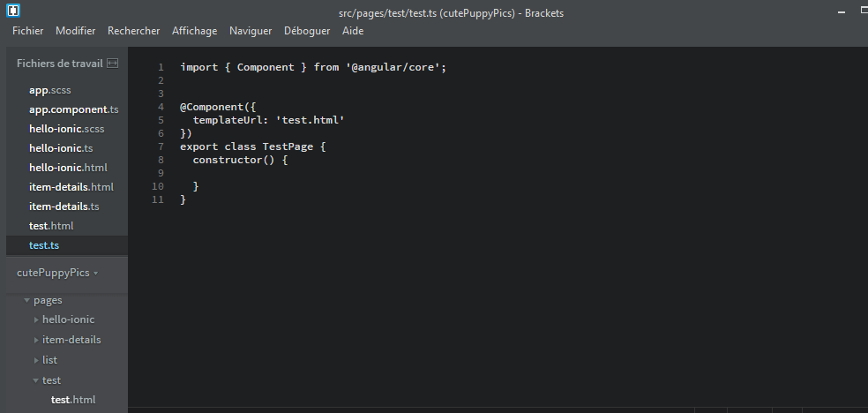Image resolution: width=868 pixels, height=413 pixels.
Task: Collapse the pages folder
Action: [x=26, y=301]
